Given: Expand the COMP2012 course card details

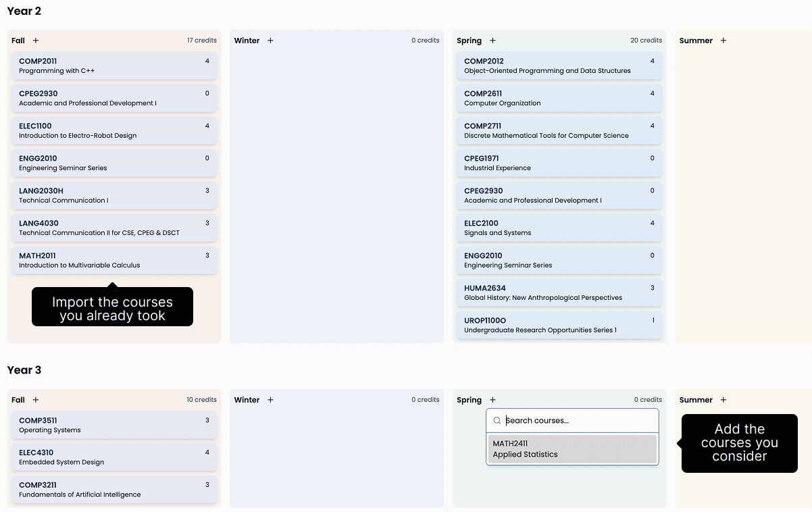Looking at the screenshot, I should (559, 65).
